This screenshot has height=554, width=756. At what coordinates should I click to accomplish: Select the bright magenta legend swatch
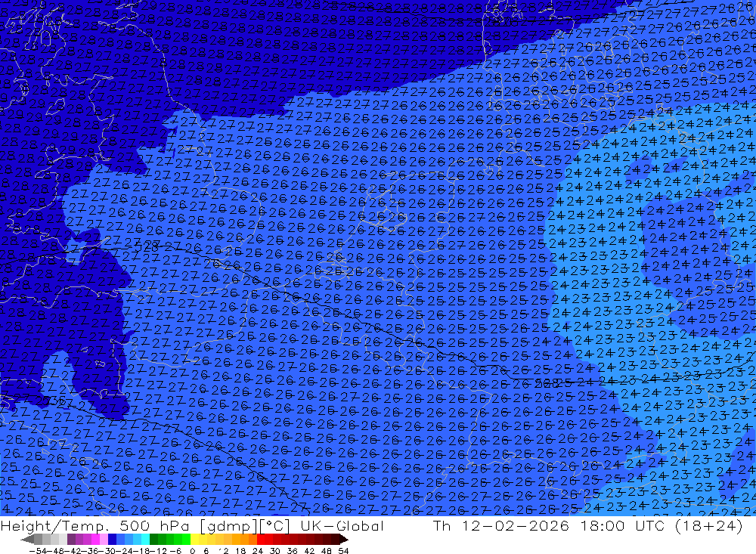(95, 540)
